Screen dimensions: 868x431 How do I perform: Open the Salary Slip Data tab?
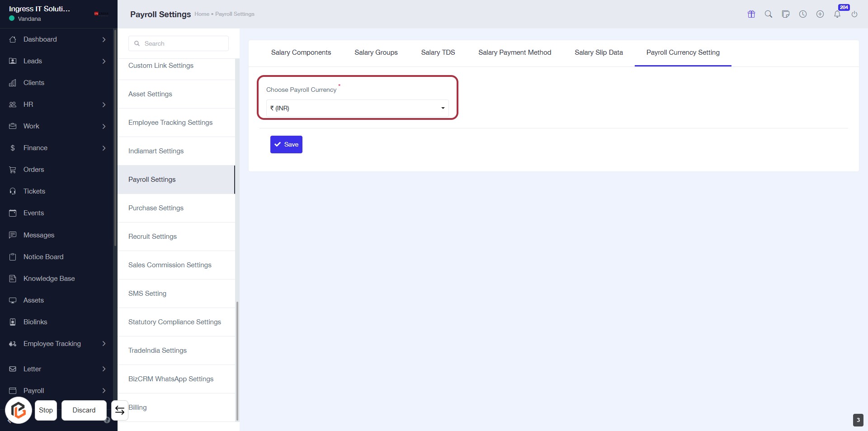coord(599,52)
